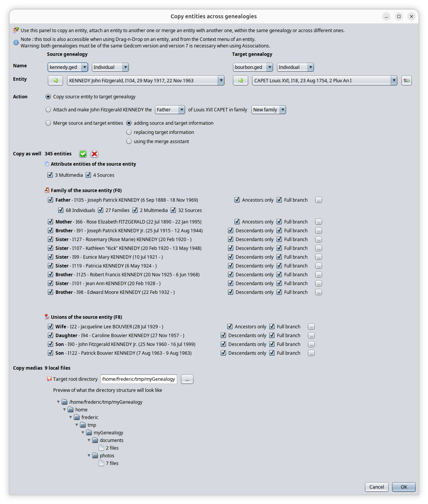Open the kennedy.ged source genealogy dropdown
This screenshot has width=428, height=504.
pos(68,67)
